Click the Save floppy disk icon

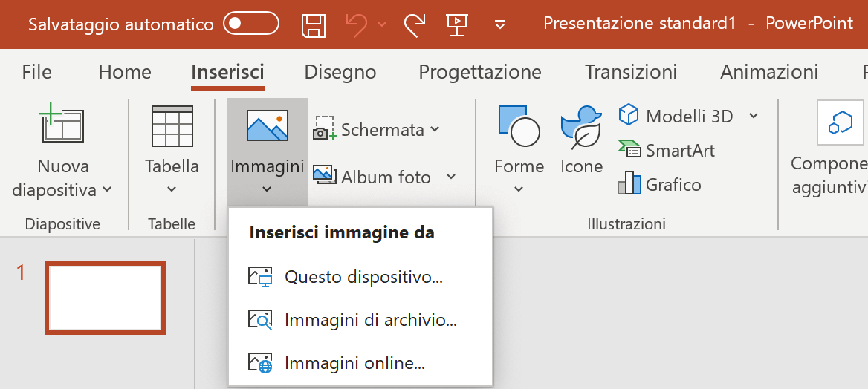[x=314, y=24]
